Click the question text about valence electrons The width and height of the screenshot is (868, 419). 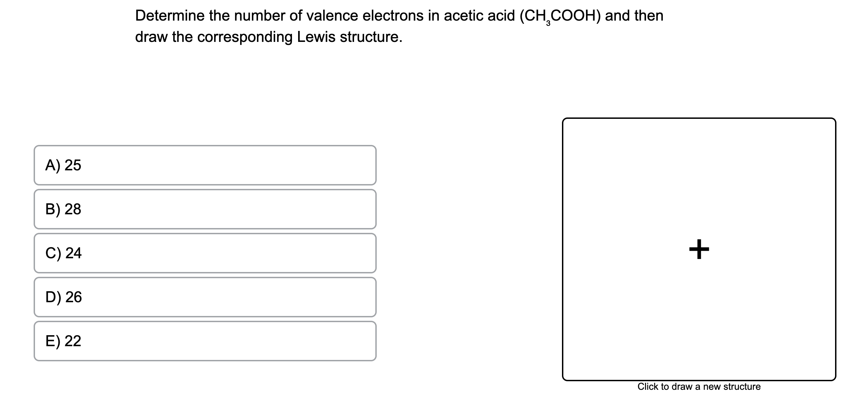tap(343, 15)
